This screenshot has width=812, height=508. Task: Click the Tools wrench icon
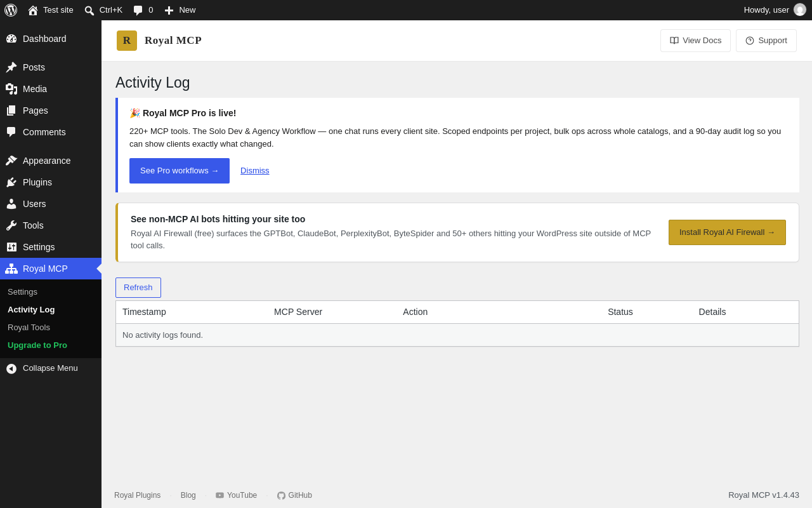click(11, 225)
